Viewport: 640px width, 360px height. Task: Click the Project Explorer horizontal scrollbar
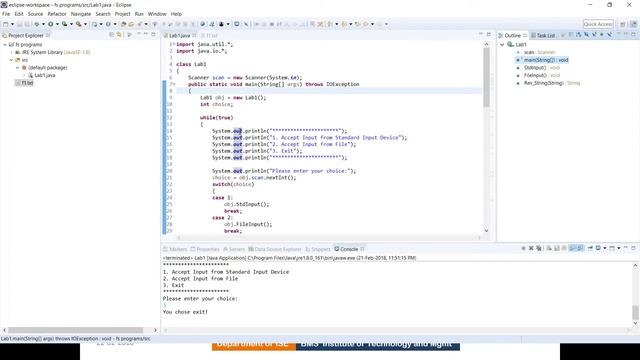[x=76, y=330]
